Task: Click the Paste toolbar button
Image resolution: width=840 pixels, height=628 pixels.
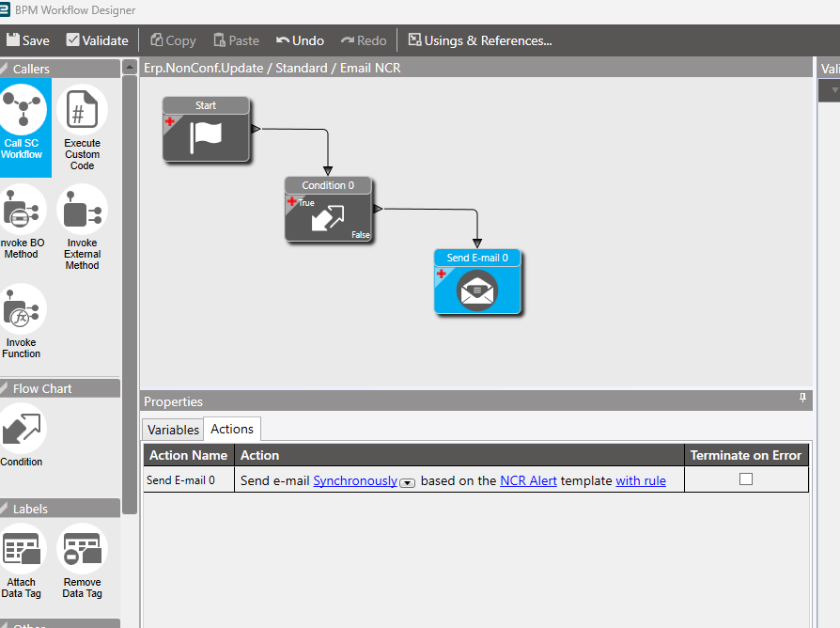Action: pyautogui.click(x=236, y=40)
